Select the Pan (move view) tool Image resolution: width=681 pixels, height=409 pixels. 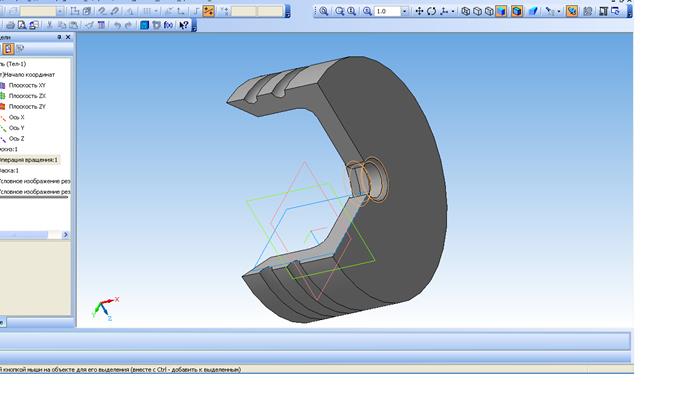tap(419, 11)
